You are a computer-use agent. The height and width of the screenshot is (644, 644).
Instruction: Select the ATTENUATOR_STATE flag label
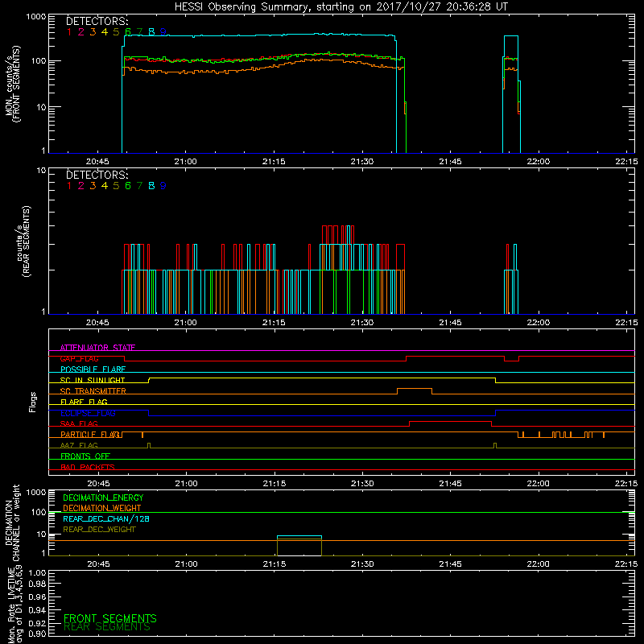[97, 348]
